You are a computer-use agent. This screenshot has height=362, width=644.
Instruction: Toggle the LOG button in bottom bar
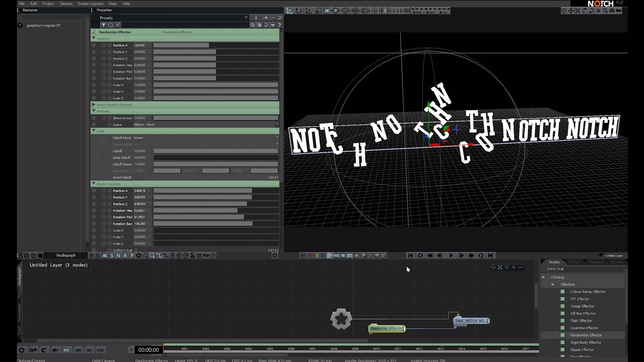[100, 350]
